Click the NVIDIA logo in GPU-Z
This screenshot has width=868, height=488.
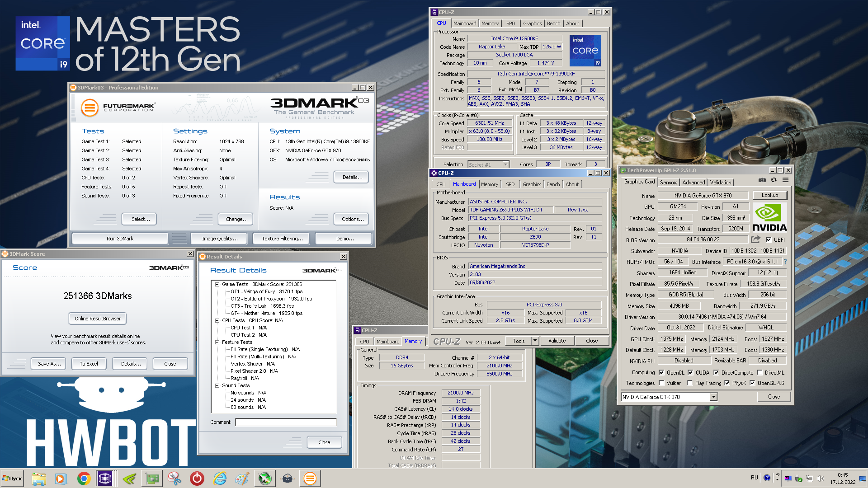(769, 218)
